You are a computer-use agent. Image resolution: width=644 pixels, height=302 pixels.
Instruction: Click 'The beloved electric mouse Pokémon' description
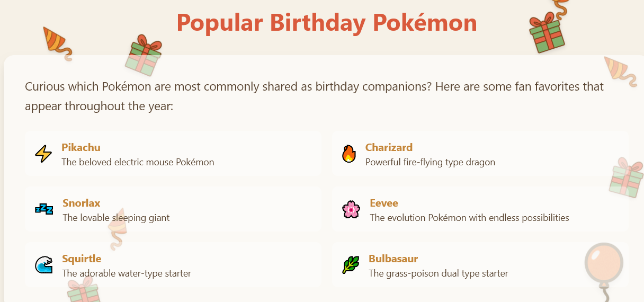pos(138,162)
